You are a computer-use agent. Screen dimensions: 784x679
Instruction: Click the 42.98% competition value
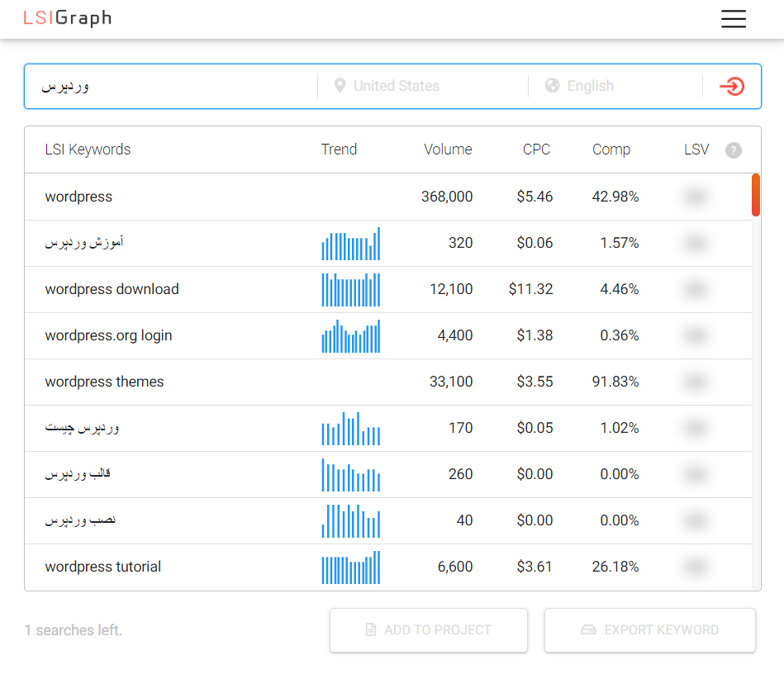615,197
